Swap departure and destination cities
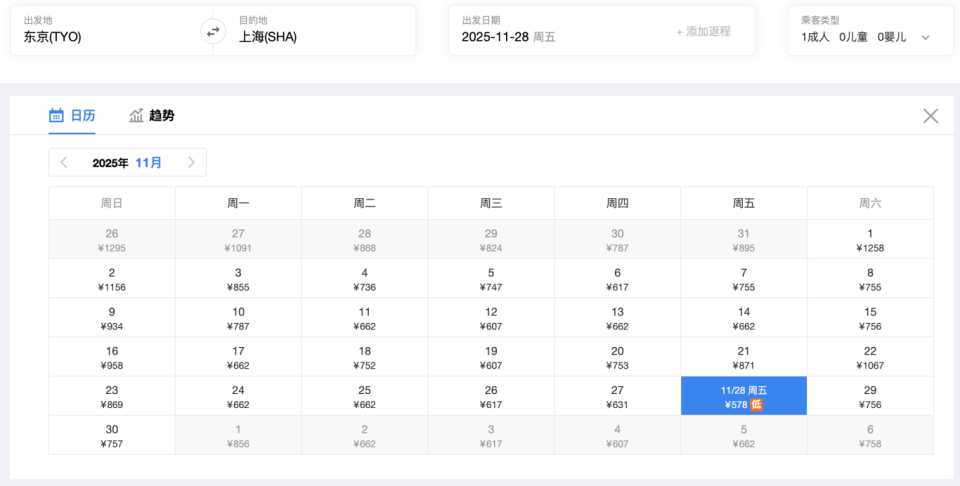The image size is (960, 486). pyautogui.click(x=212, y=31)
